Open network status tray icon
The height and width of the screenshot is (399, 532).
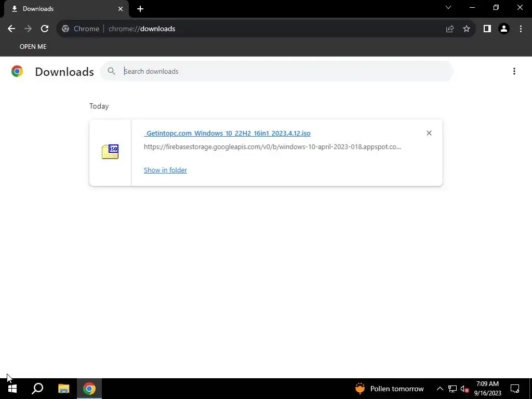[x=453, y=389]
